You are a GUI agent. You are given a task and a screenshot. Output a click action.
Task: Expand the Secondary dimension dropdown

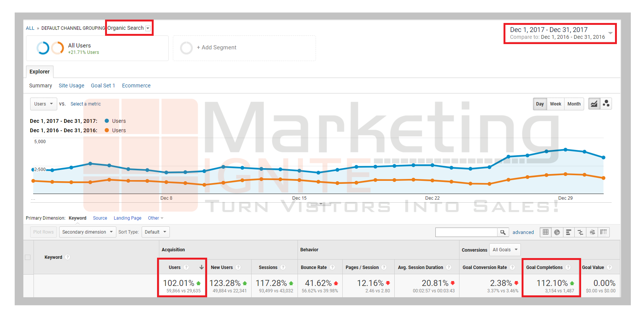point(87,232)
